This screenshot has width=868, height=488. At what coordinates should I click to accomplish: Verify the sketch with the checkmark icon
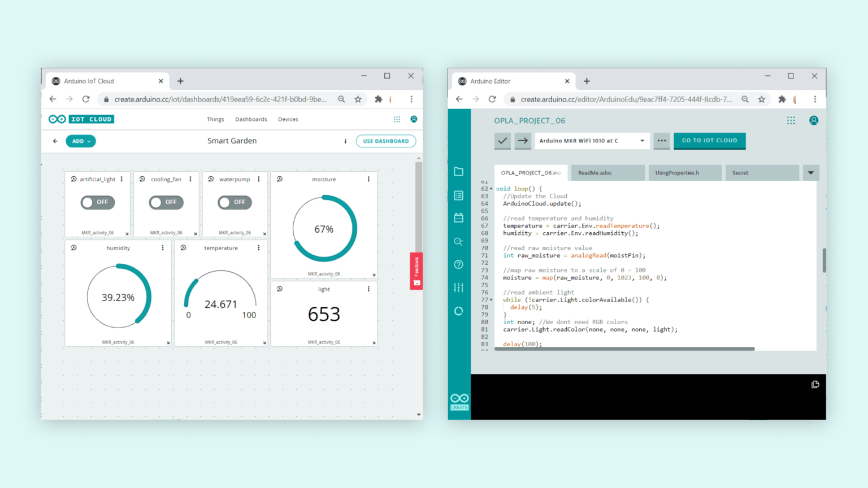pyautogui.click(x=502, y=141)
